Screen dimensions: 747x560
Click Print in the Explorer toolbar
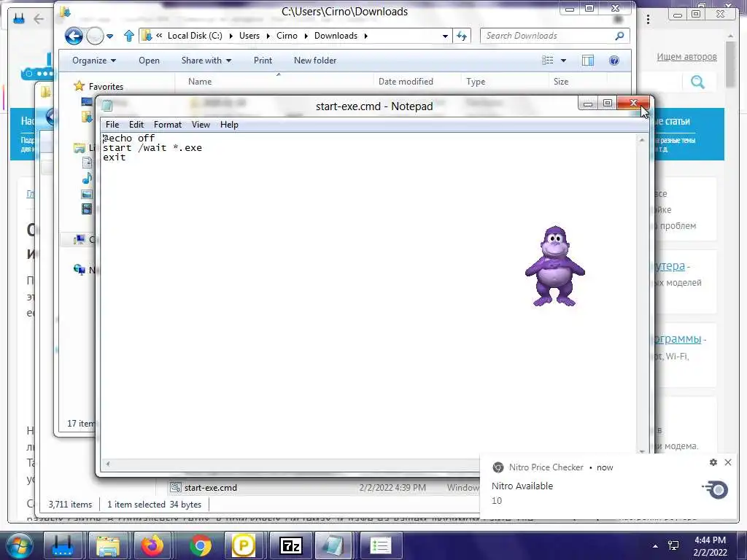tap(263, 61)
